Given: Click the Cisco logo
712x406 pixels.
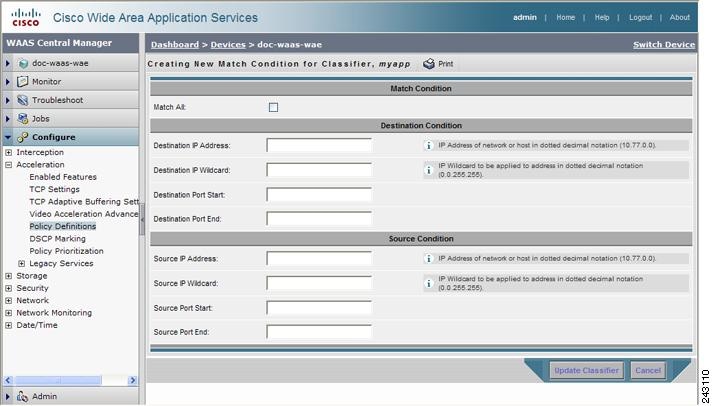Looking at the screenshot, I should (x=26, y=17).
